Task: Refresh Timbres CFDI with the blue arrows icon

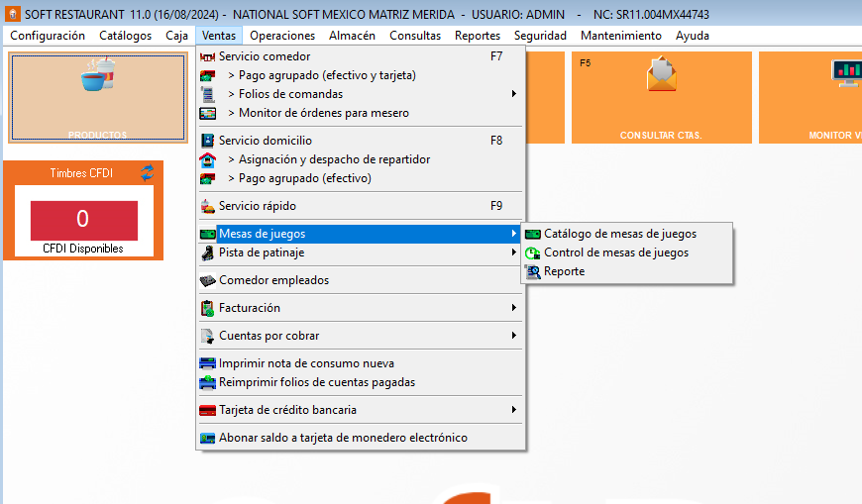Action: (147, 172)
